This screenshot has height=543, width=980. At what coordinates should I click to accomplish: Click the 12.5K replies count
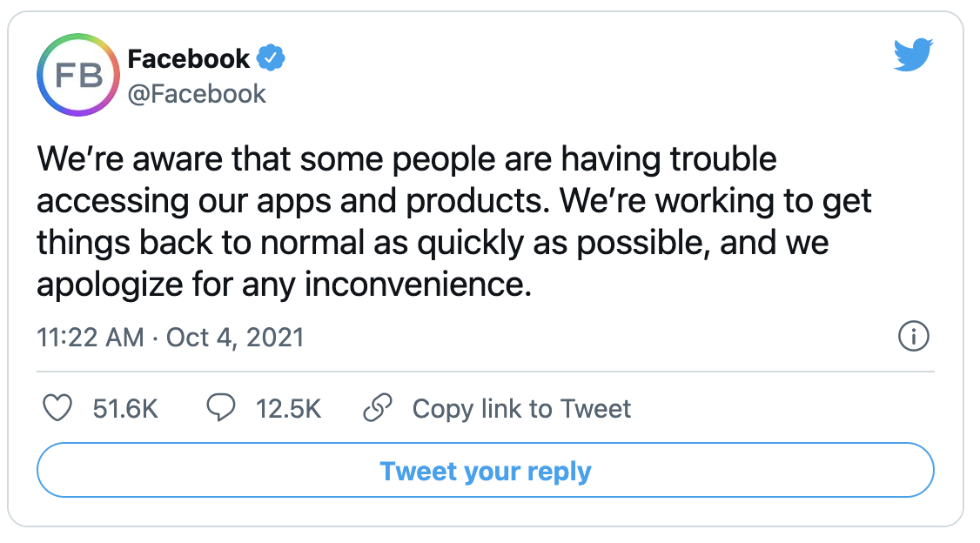(x=288, y=408)
